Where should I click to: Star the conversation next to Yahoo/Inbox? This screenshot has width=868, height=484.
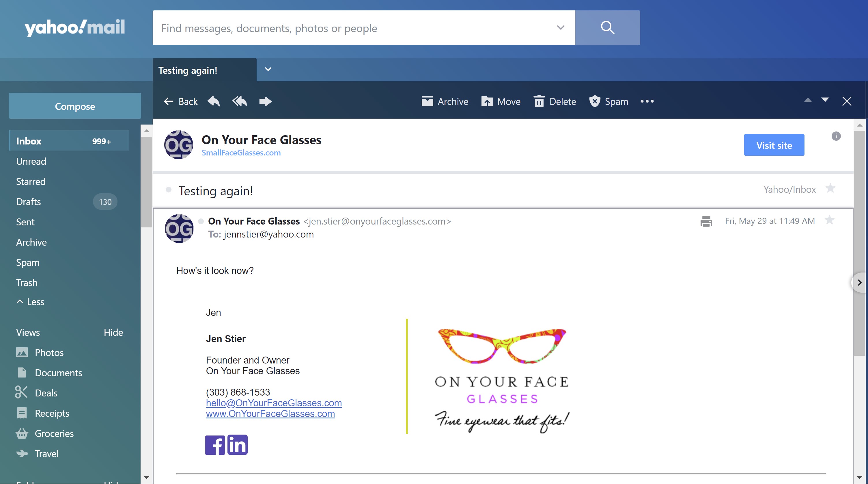click(x=830, y=188)
